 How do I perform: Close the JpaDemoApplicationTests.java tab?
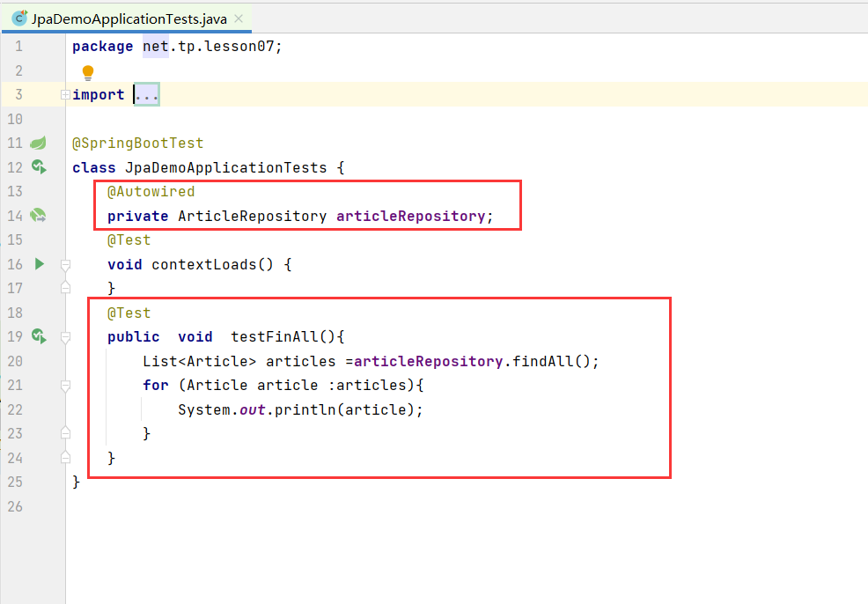point(239,18)
